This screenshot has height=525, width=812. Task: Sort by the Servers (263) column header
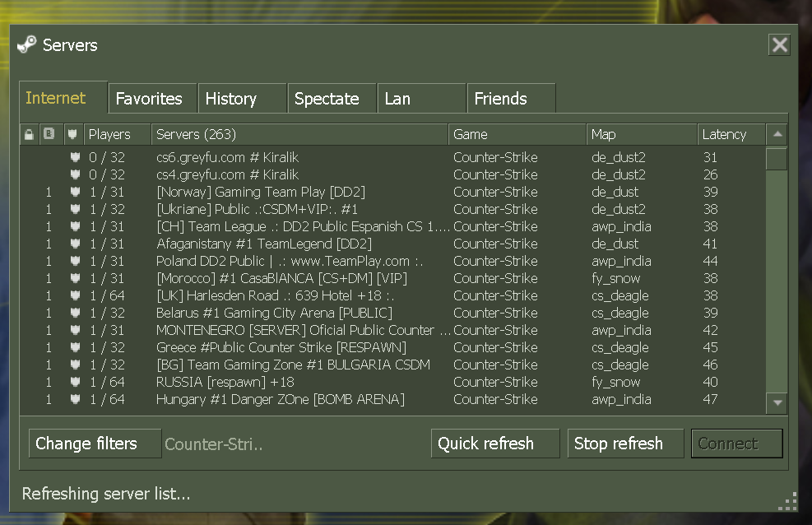point(299,135)
